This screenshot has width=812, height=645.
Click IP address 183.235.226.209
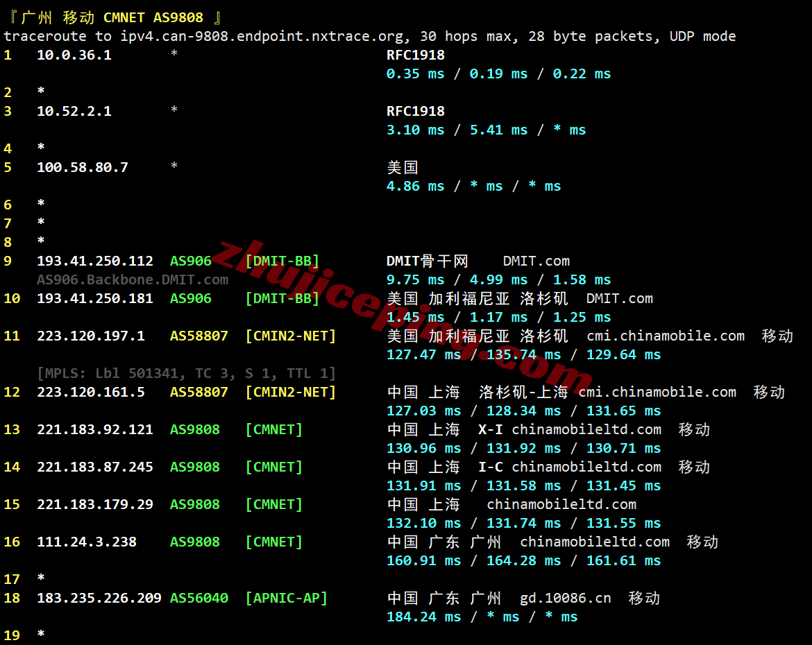[x=99, y=599]
